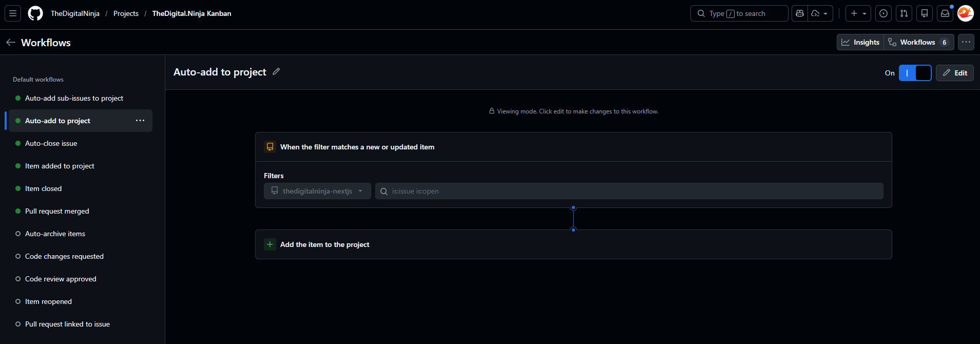Click the TheDigitalNinja breadcrumb link
The height and width of the screenshot is (344, 980).
(x=75, y=13)
